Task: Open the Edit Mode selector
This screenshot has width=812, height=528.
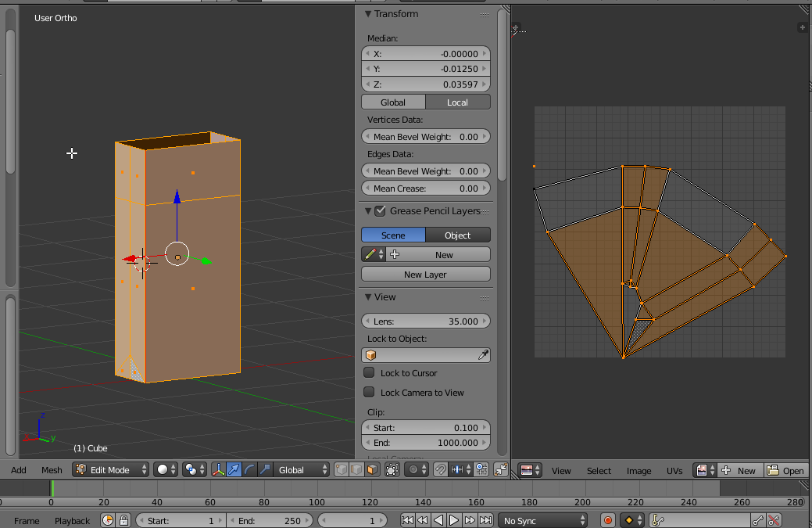Action: pyautogui.click(x=110, y=470)
